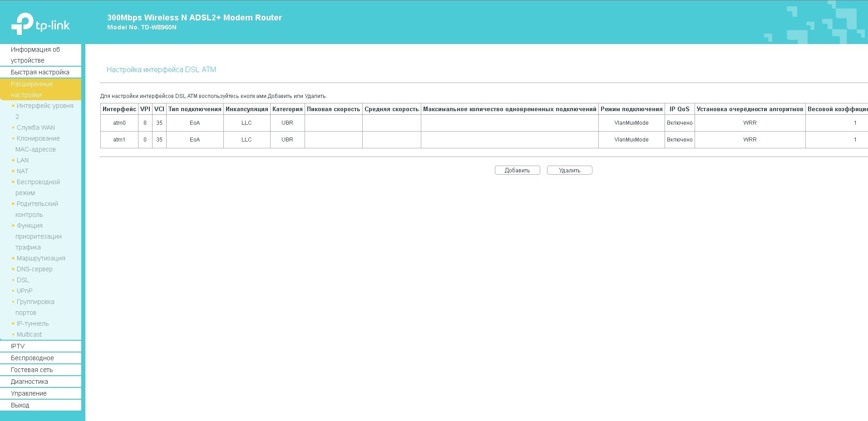Expand the LAN submenu

coord(22,160)
